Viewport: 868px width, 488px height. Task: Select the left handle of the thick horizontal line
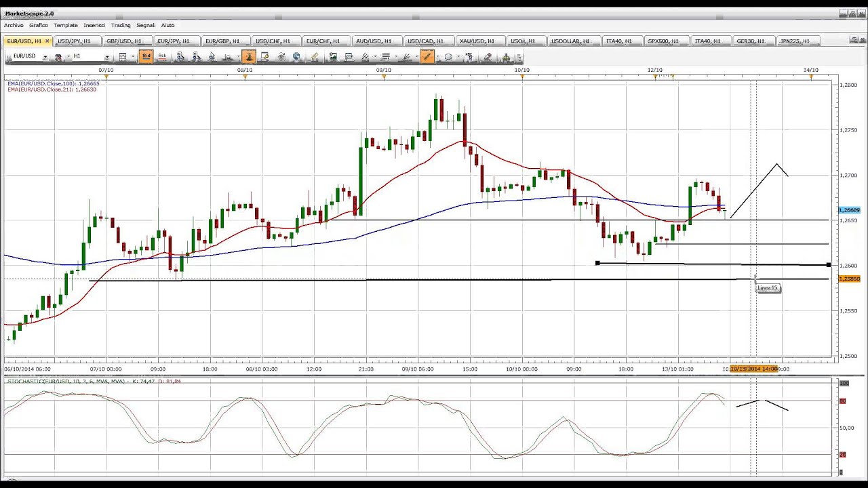597,263
